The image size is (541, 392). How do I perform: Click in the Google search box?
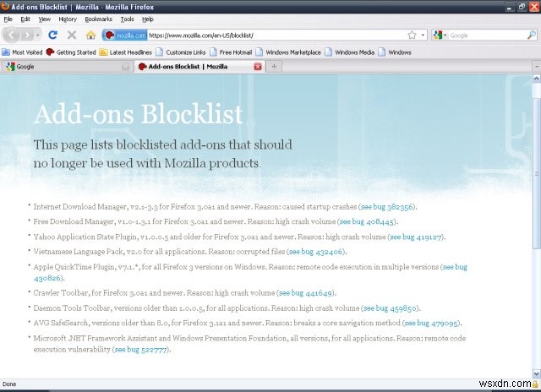coord(487,35)
